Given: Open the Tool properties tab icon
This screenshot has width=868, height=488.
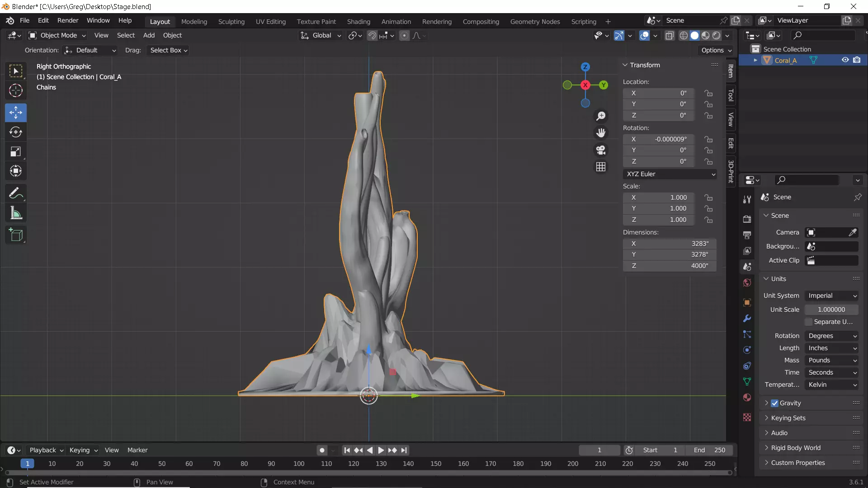Looking at the screenshot, I should click(x=747, y=200).
